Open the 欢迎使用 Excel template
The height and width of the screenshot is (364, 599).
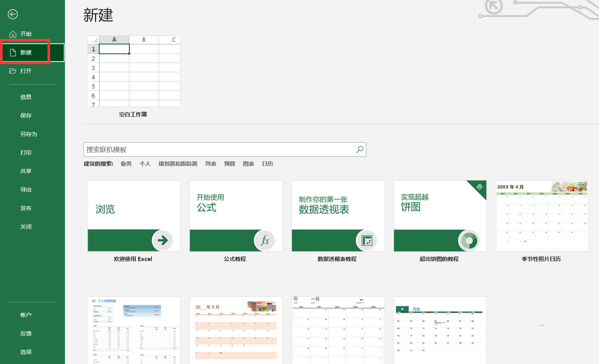point(134,216)
